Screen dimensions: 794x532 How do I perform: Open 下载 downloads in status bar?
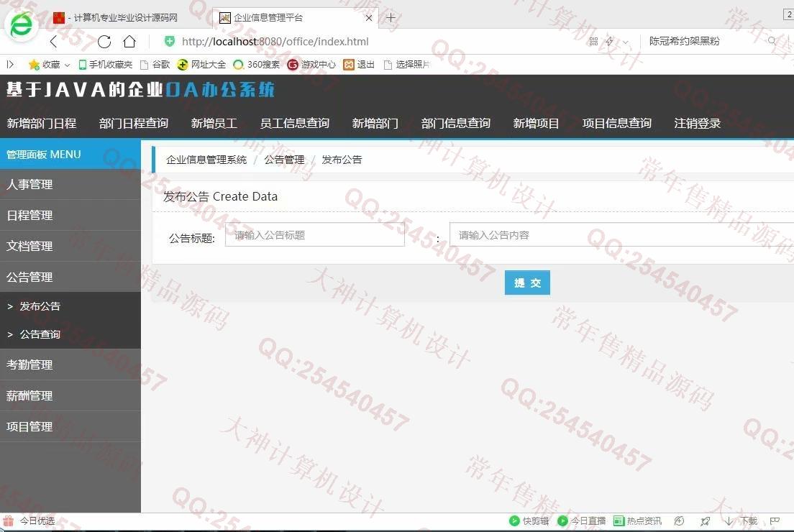(x=741, y=521)
